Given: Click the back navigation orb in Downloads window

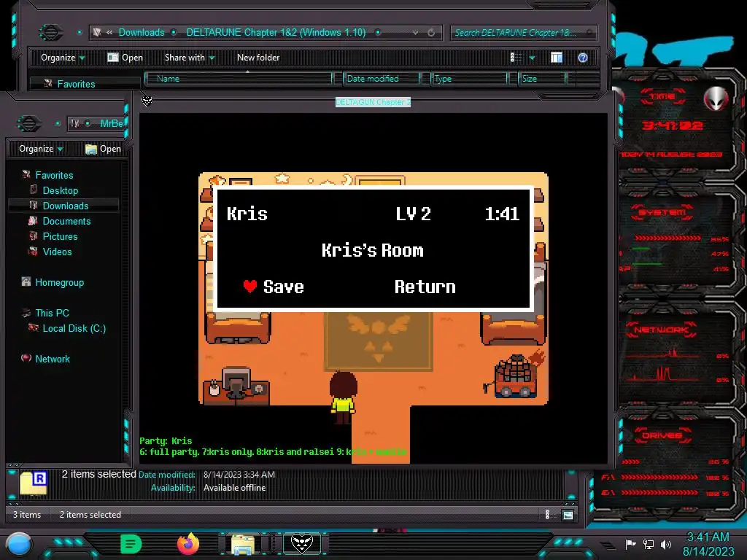Looking at the screenshot, I should [51, 32].
